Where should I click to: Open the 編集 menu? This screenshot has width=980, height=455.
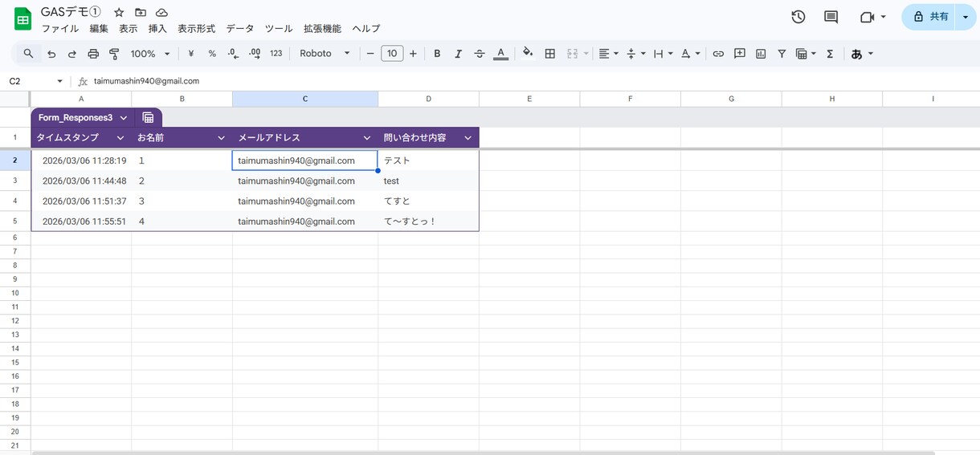(99, 28)
